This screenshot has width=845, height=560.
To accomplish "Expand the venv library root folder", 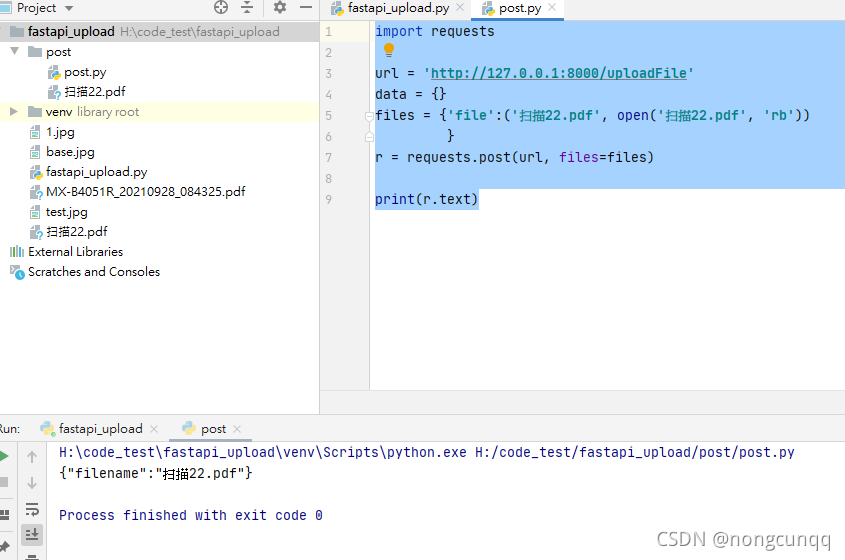I will (x=14, y=112).
